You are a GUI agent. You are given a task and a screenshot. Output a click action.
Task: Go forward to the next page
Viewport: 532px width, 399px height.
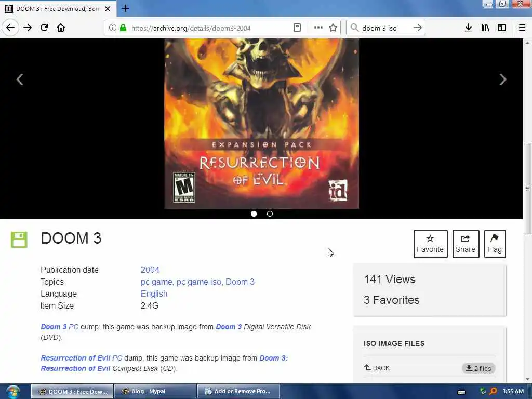(x=28, y=28)
